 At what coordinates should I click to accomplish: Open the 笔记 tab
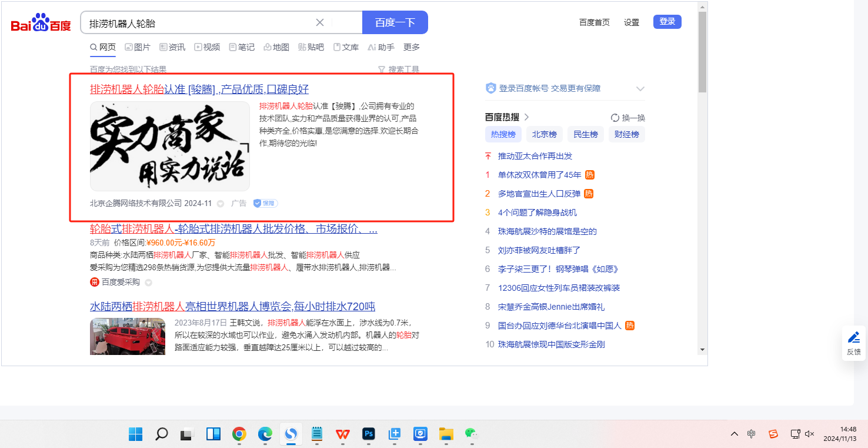242,47
